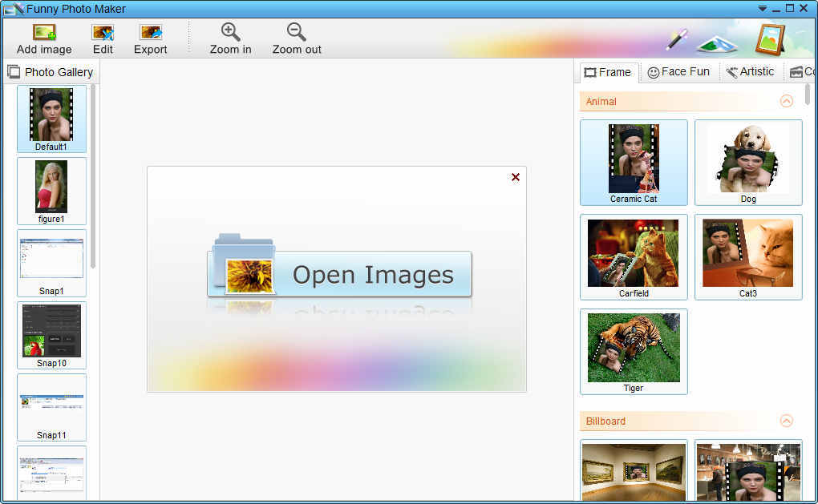Screen dimensions: 818x504
Task: Select the Dog frame template
Action: 748,163
